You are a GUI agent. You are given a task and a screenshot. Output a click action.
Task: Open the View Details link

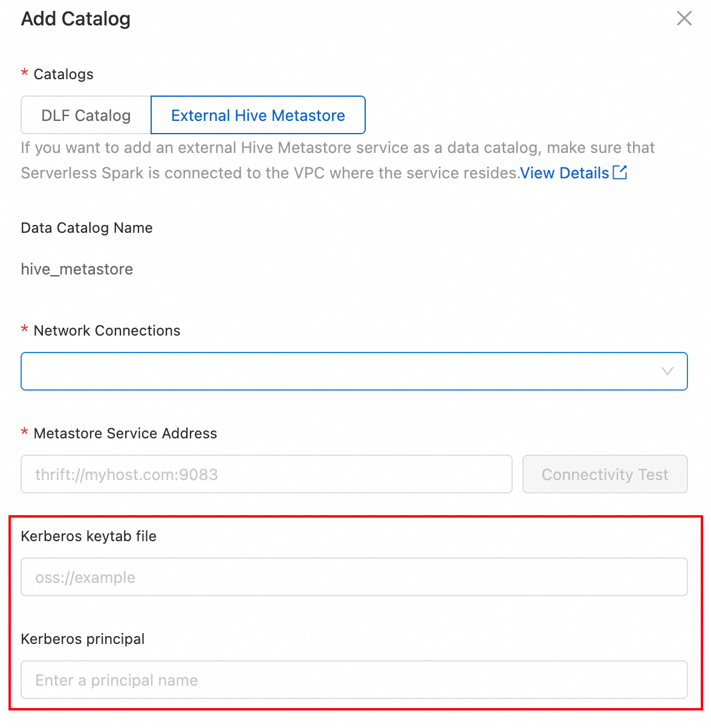(564, 173)
